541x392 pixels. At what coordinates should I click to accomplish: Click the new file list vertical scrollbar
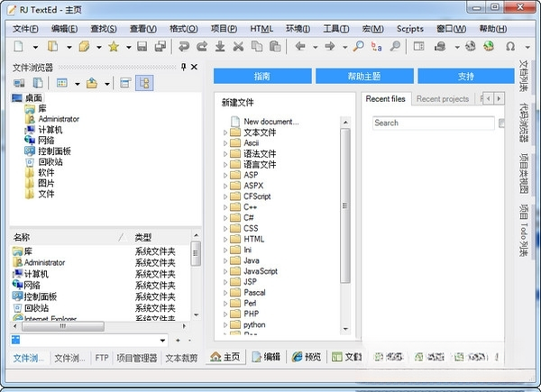coord(345,205)
